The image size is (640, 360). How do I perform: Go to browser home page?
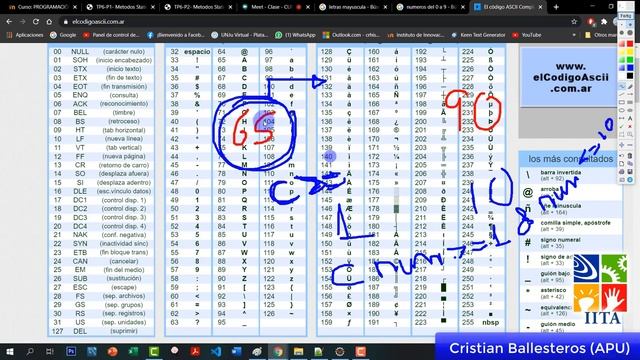point(49,22)
